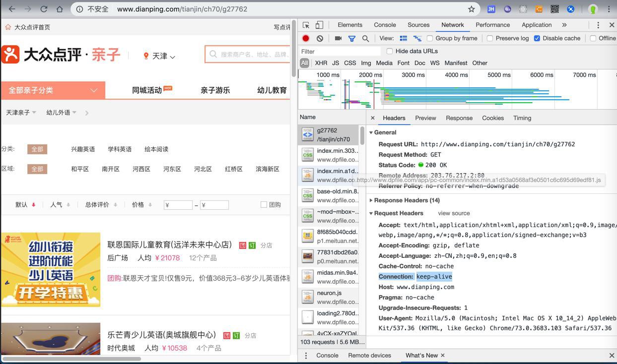
Task: Open the 同城活动 navigation link
Action: point(147,90)
